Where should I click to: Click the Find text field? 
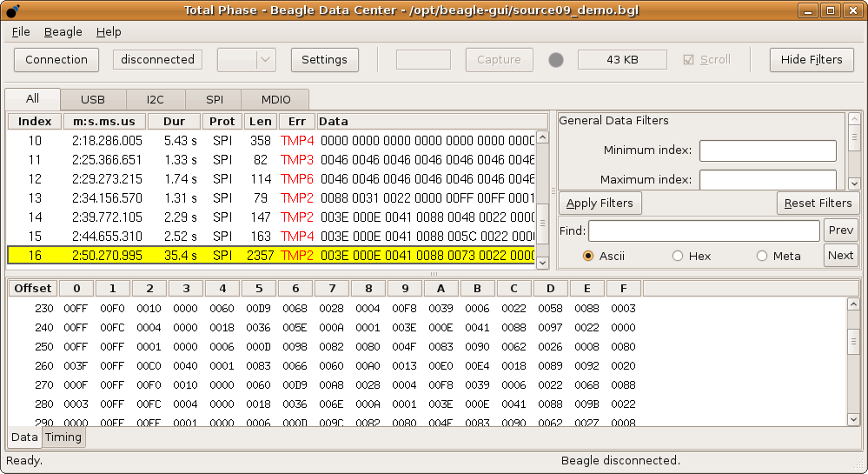click(704, 230)
